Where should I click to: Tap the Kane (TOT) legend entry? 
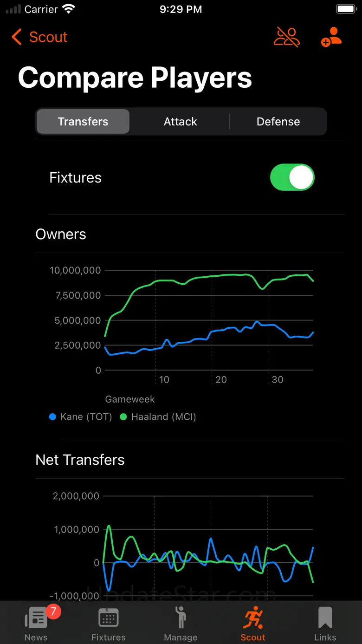tap(81, 417)
